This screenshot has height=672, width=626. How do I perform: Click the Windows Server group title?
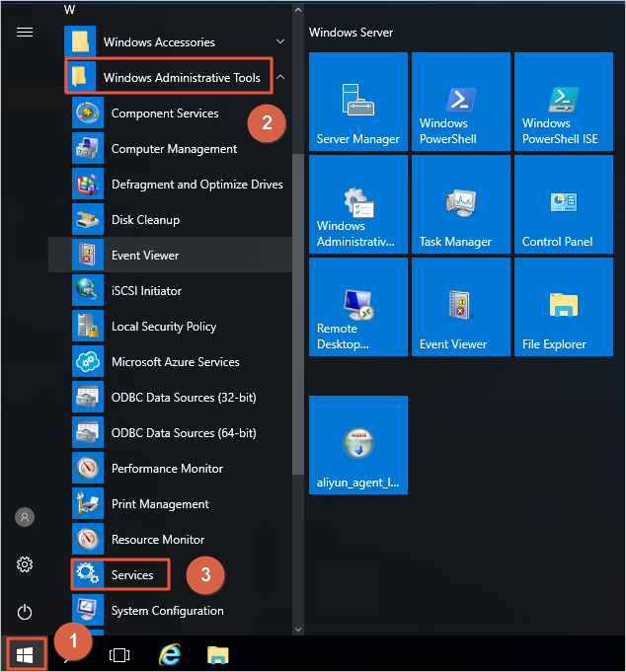[x=351, y=33]
